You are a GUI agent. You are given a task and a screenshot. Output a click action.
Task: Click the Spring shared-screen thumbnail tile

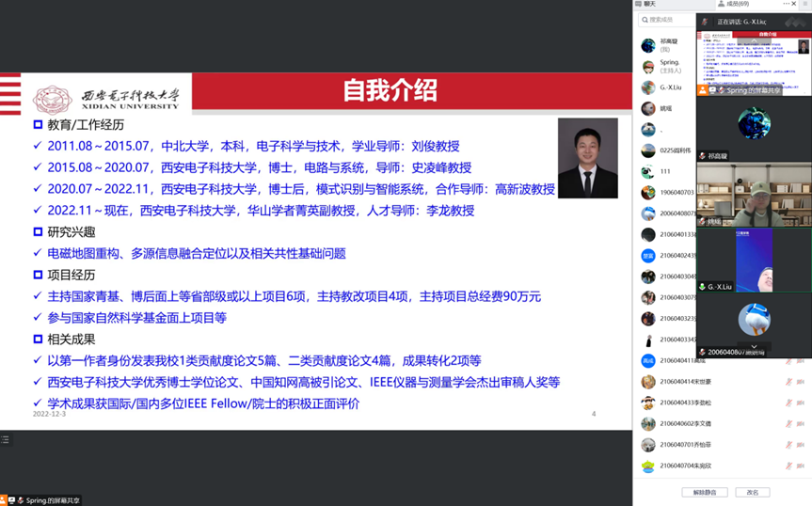point(754,56)
